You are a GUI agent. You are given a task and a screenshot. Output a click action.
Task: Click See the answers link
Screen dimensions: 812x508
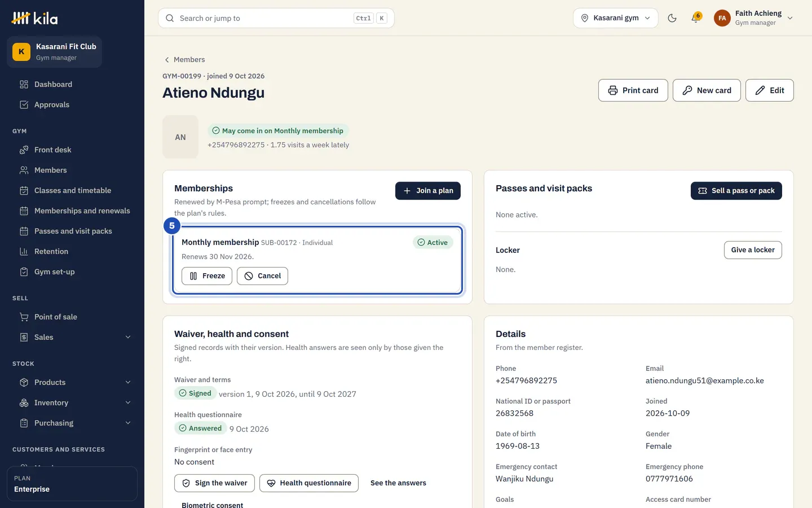click(398, 483)
